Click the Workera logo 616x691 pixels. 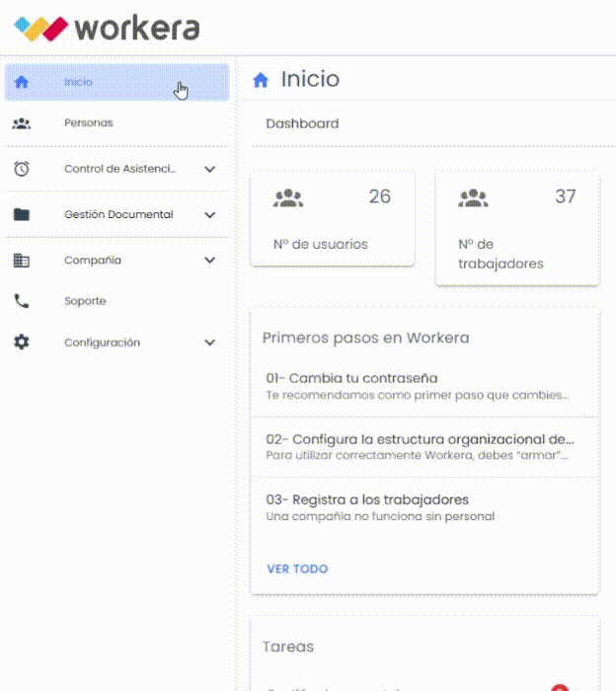[107, 29]
